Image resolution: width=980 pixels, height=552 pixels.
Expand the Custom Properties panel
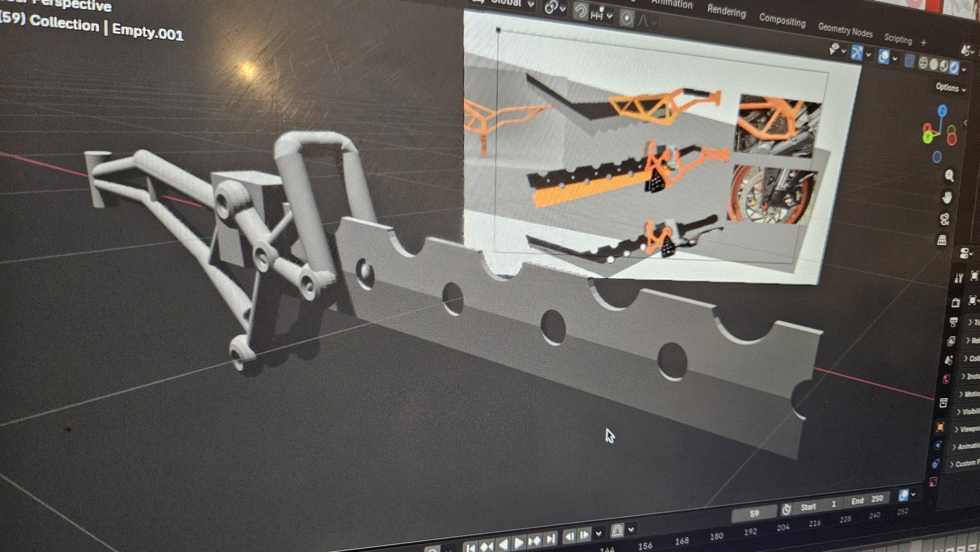tap(964, 464)
